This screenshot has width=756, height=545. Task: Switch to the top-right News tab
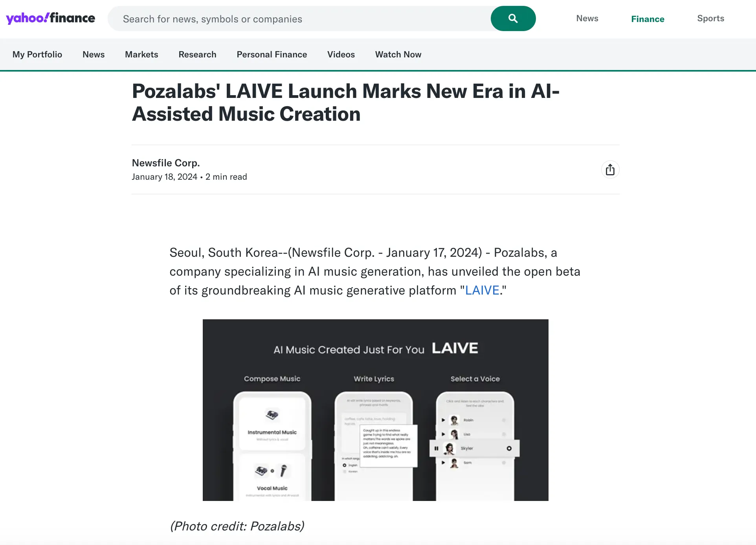point(587,18)
